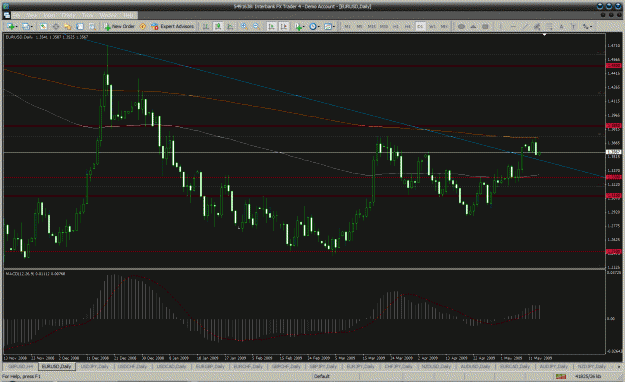Open the Terminal panel icon

[x=80, y=26]
